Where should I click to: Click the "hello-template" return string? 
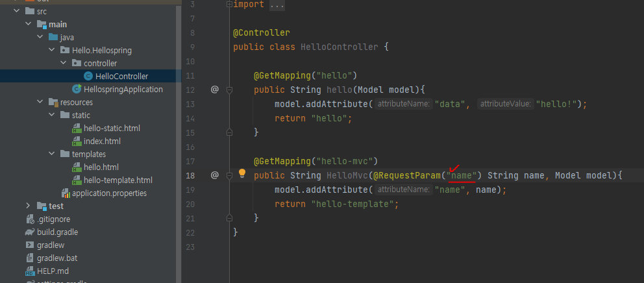[x=353, y=204]
